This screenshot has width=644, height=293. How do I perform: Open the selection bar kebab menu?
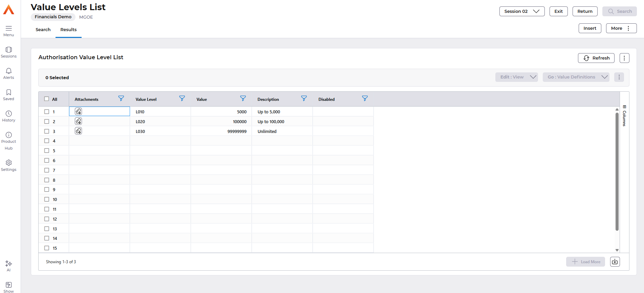619,77
